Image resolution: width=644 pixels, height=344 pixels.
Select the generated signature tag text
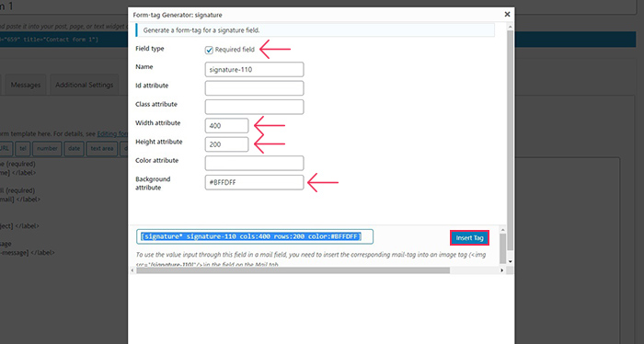(x=255, y=237)
